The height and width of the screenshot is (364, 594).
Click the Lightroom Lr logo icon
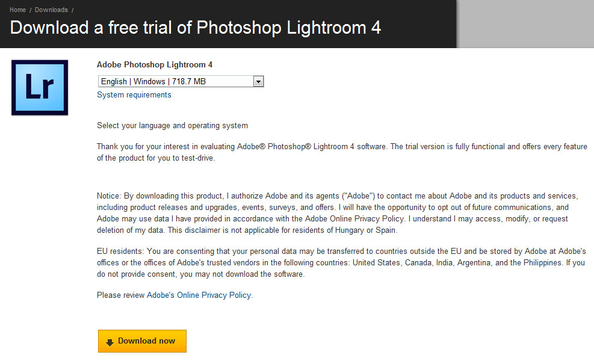(40, 87)
